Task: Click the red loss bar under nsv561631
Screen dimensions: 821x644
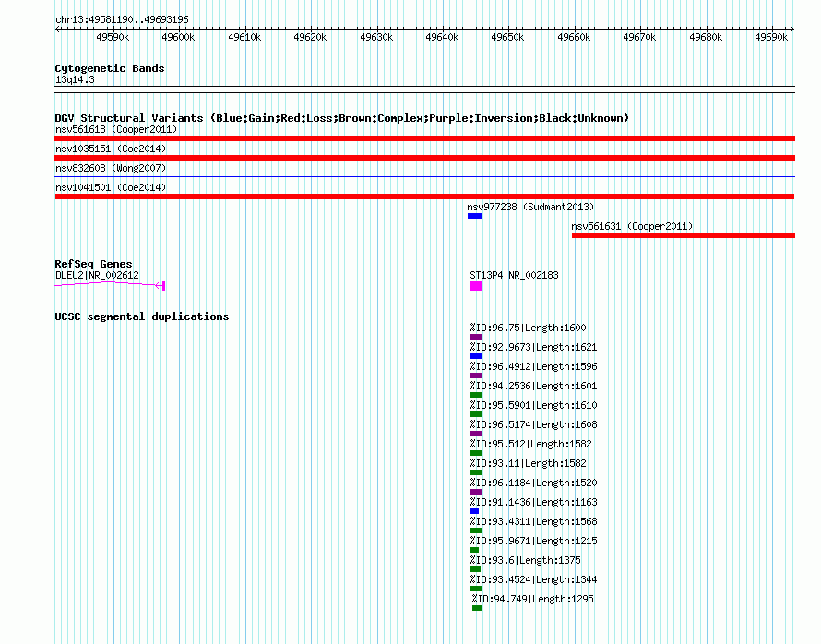Action: [x=684, y=235]
